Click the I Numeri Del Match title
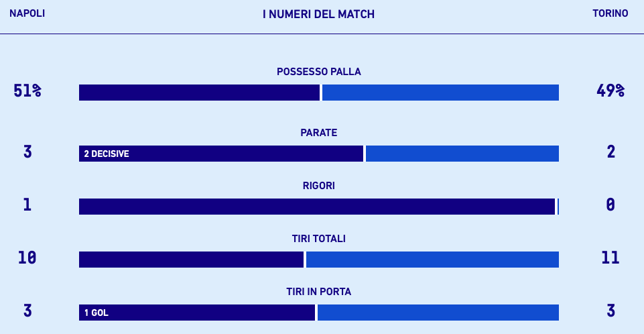644x334 pixels. [318, 14]
